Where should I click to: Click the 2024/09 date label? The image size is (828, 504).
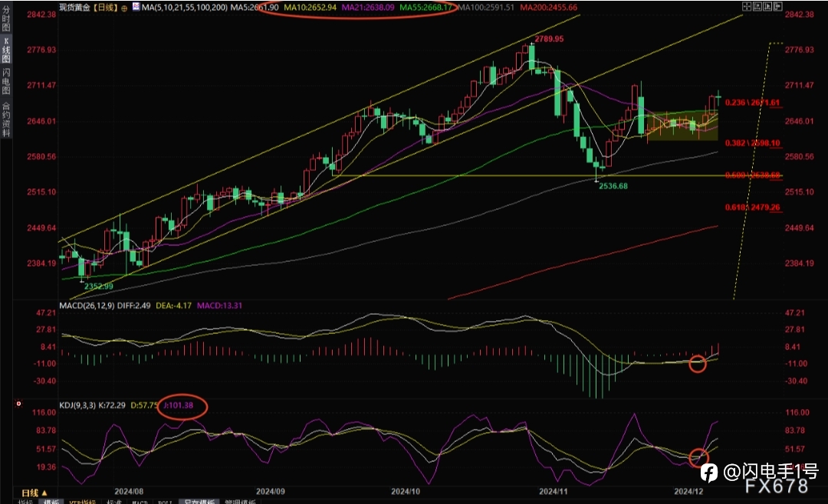coord(271,491)
